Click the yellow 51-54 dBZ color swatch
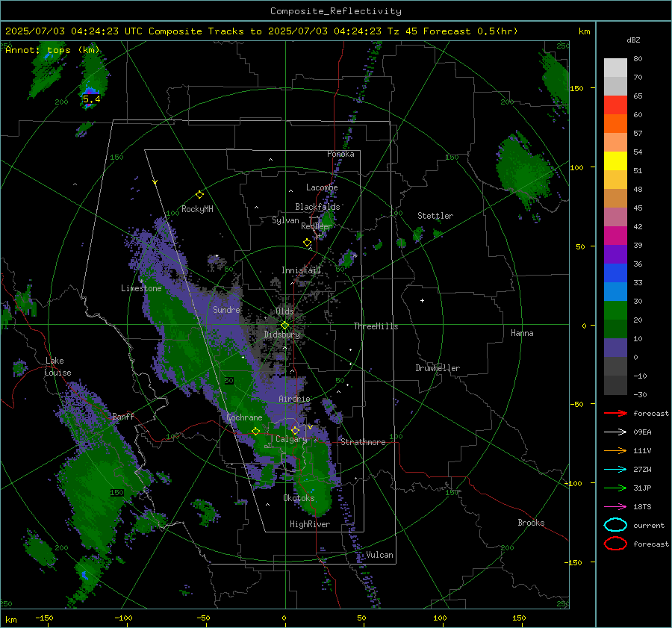The width and height of the screenshot is (672, 628). click(615, 161)
